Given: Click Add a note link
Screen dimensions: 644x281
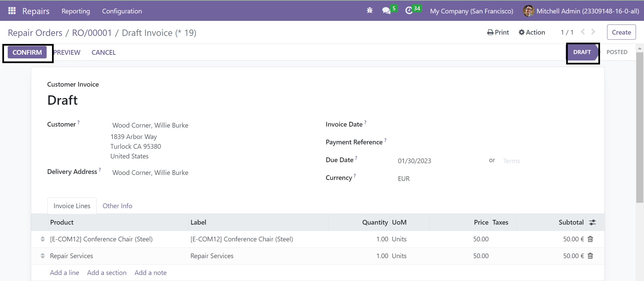Looking at the screenshot, I should 150,273.
